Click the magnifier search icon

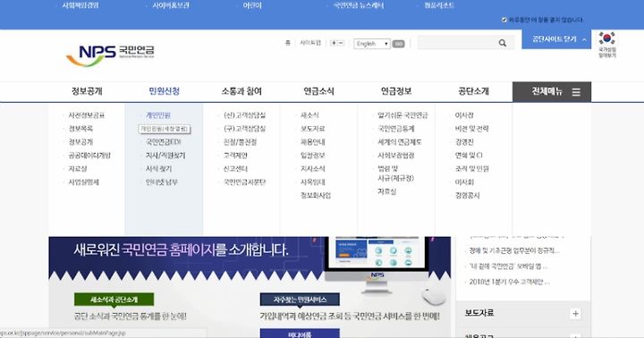[503, 43]
